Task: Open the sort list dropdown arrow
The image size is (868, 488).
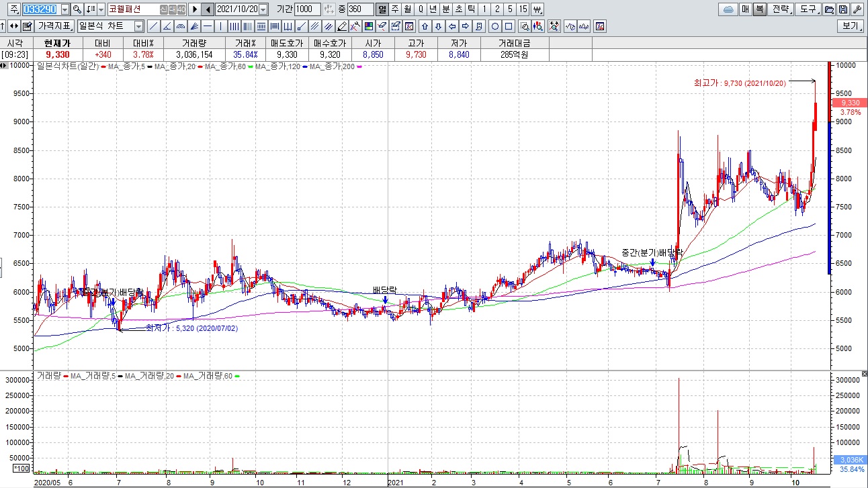Action: (x=101, y=9)
